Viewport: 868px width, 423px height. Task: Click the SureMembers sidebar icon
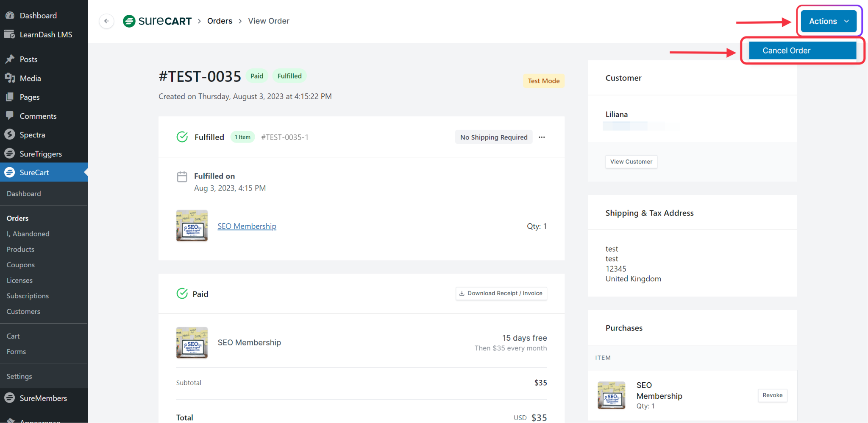click(x=10, y=398)
